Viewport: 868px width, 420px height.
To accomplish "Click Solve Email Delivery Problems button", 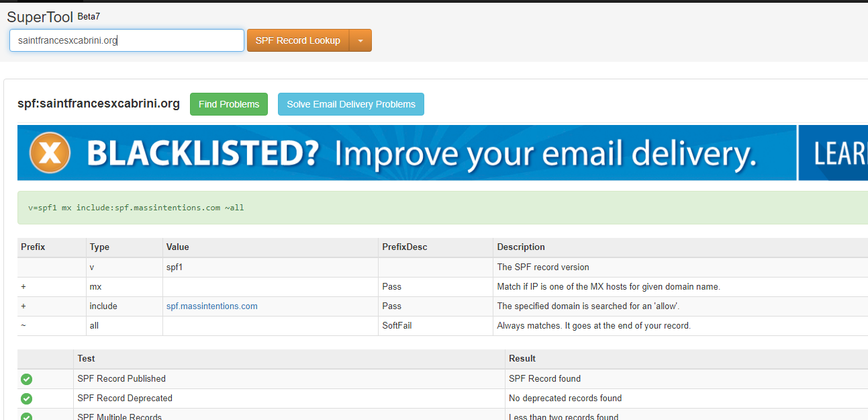I will (x=351, y=104).
